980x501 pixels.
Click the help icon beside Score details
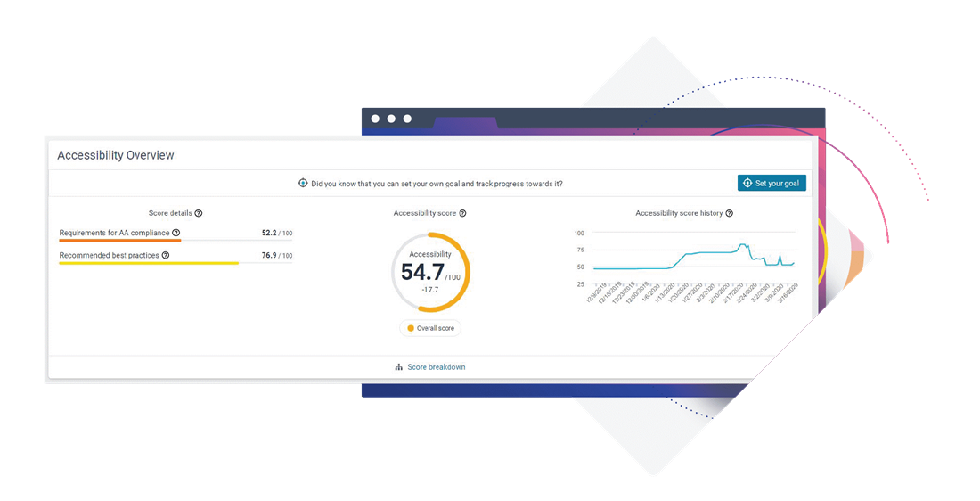(199, 213)
